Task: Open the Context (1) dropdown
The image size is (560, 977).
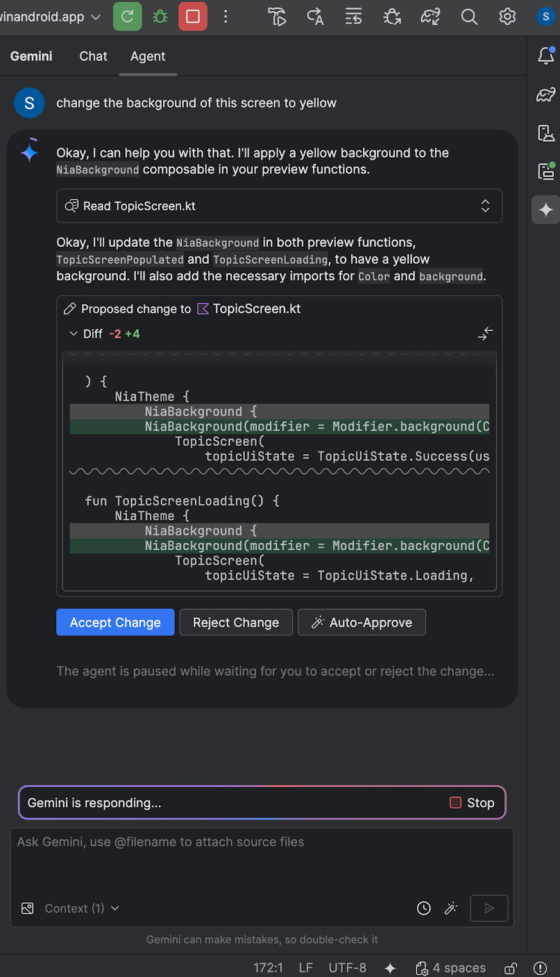Action: click(82, 909)
